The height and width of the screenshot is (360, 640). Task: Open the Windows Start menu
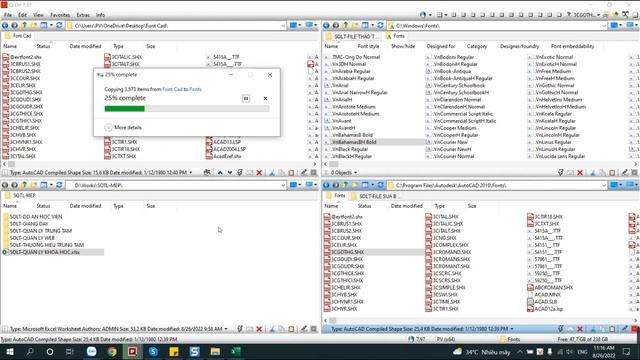(9, 351)
